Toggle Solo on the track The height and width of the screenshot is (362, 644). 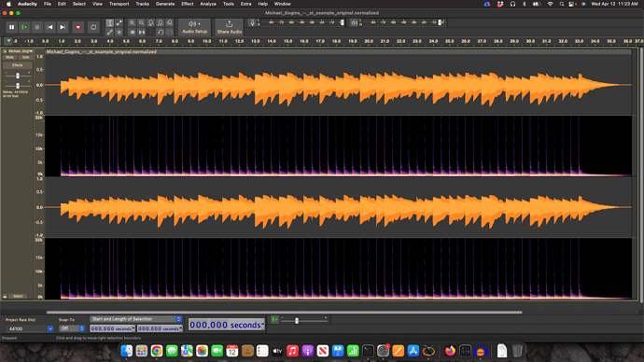(25, 58)
